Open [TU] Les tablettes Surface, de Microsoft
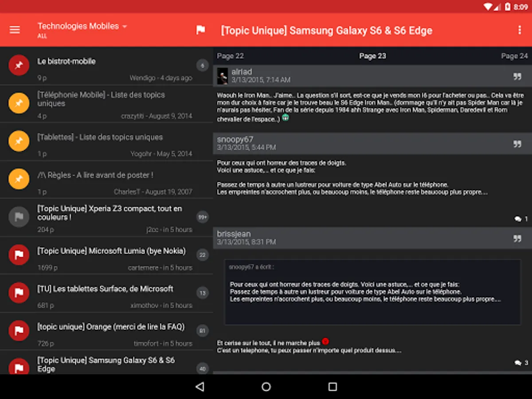The image size is (532, 399). tap(106, 293)
